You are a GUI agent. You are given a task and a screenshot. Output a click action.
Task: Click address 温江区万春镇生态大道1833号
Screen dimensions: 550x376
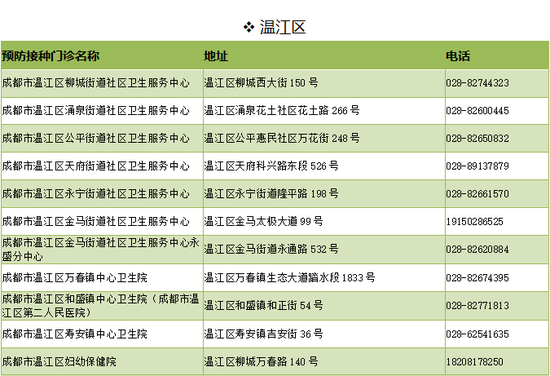(x=290, y=278)
